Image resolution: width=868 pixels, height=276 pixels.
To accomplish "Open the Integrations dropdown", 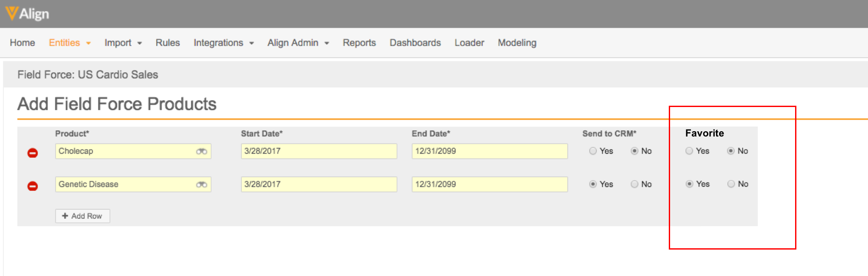I will click(x=223, y=43).
